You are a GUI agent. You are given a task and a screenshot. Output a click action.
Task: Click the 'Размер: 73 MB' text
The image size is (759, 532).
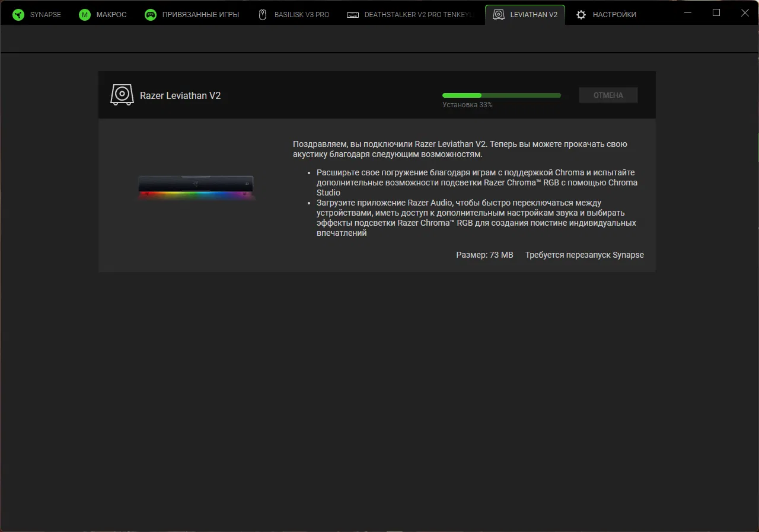pyautogui.click(x=484, y=255)
